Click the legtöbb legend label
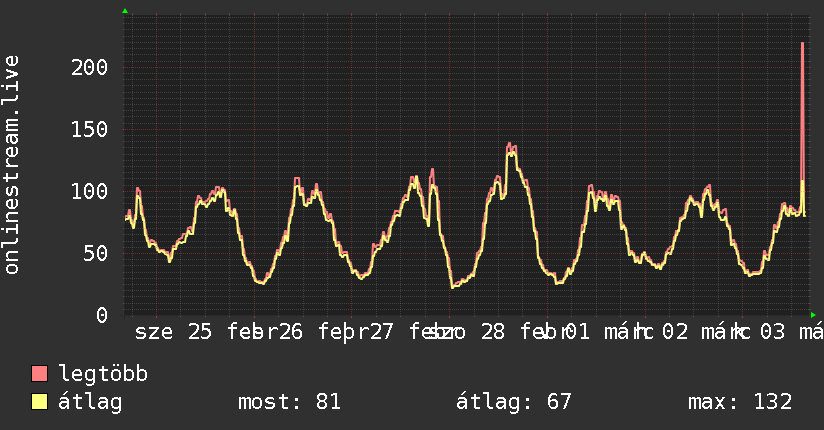Image resolution: width=824 pixels, height=430 pixels. click(103, 373)
